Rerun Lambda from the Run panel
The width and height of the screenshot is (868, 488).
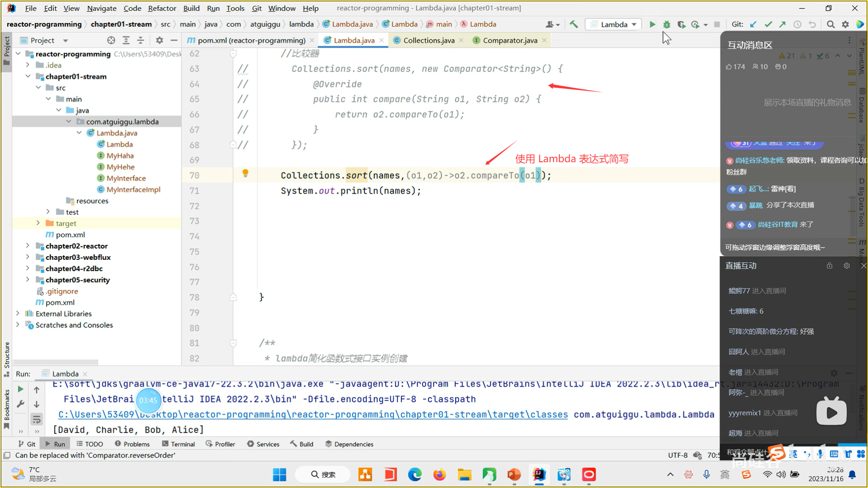[20, 389]
